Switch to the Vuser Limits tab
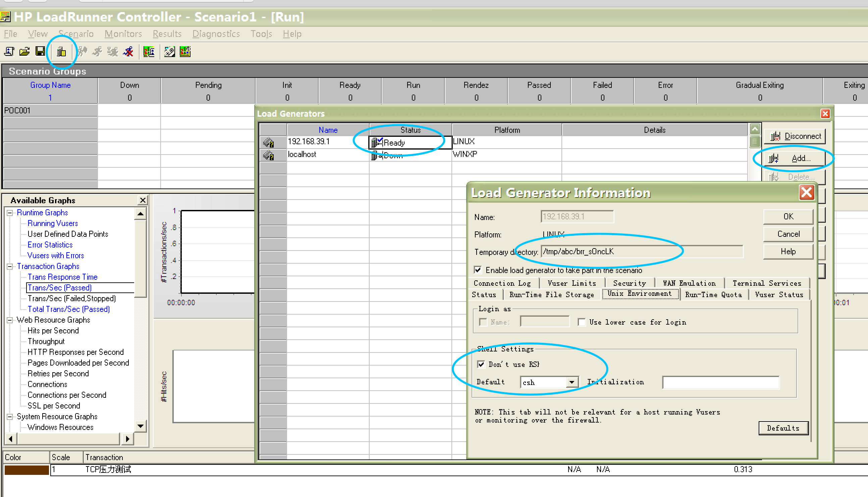868x497 pixels. [x=572, y=283]
